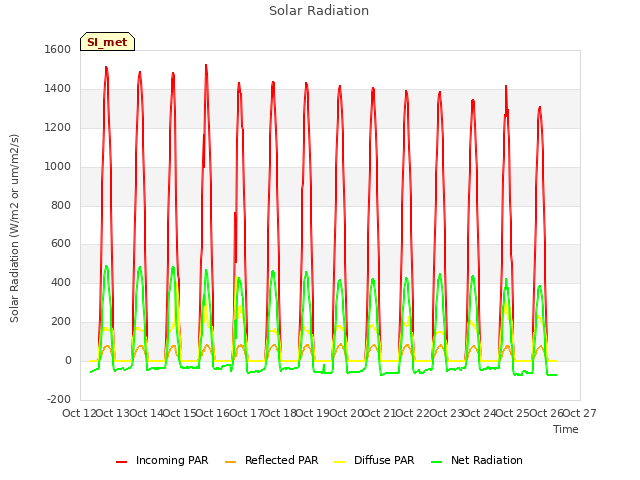Click the y-axis label Solar Radiation (W/m2 or um/m2/s)
Viewport: 640px width, 480px height.
14,228
